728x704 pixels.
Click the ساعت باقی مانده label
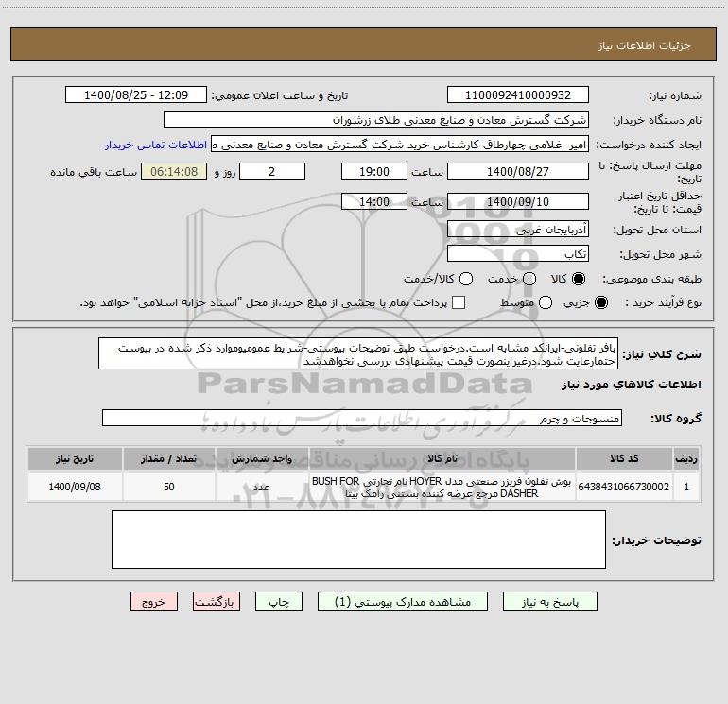coord(94,172)
